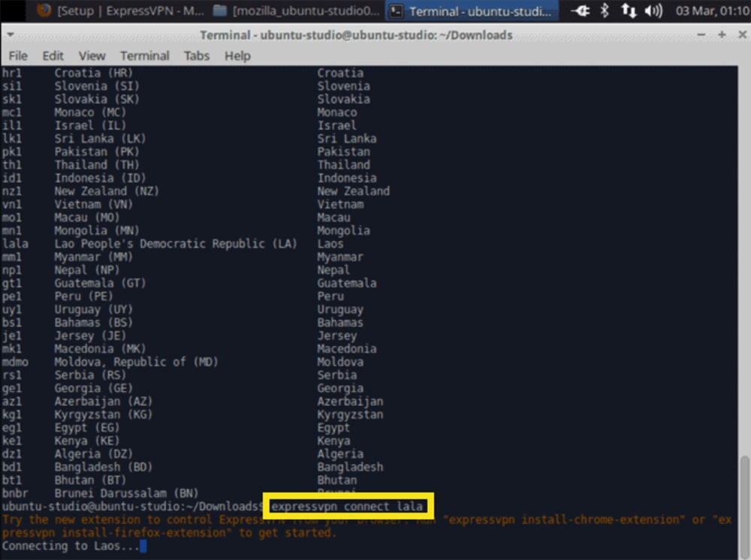Screen dimensions: 751x560
Task: Select the Terminal taskbar window button
Action: pos(472,11)
